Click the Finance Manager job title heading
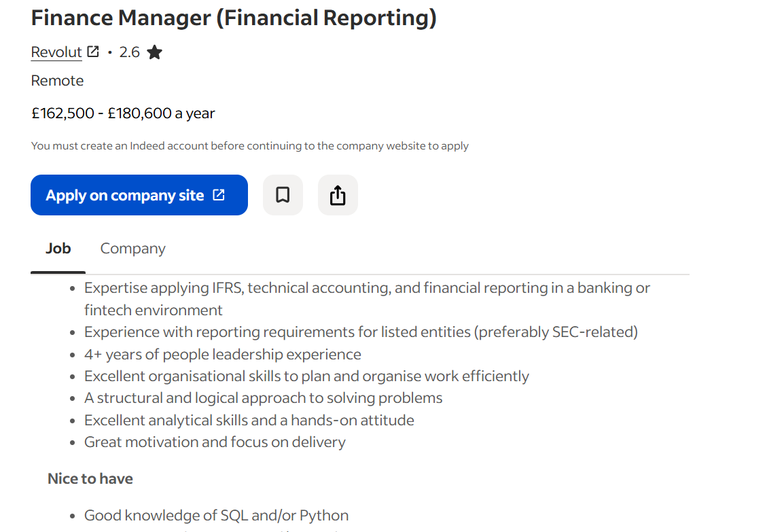Viewport: 784px width, 532px height. [234, 18]
